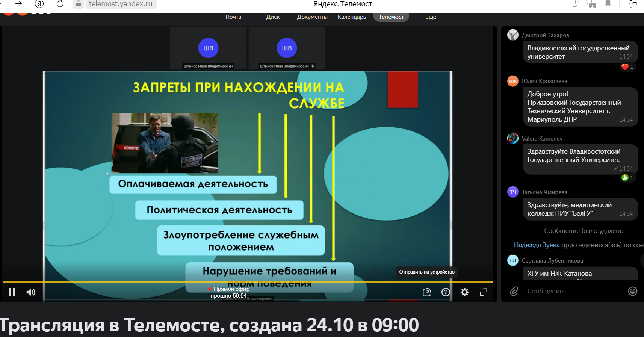Open the help question mark icon
Image resolution: width=644 pixels, height=337 pixels.
(x=446, y=292)
